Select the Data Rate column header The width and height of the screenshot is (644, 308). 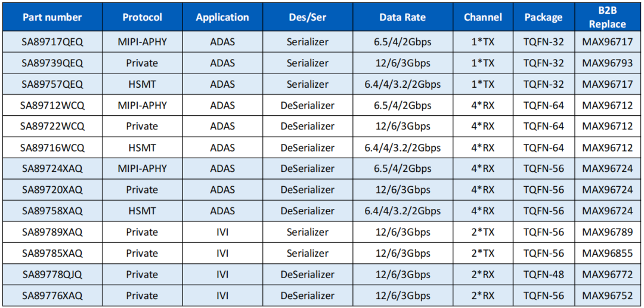[402, 17]
